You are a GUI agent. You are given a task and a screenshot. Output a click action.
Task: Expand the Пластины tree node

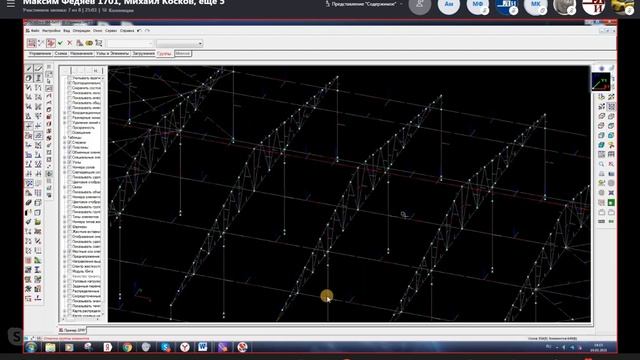pyautogui.click(x=64, y=147)
